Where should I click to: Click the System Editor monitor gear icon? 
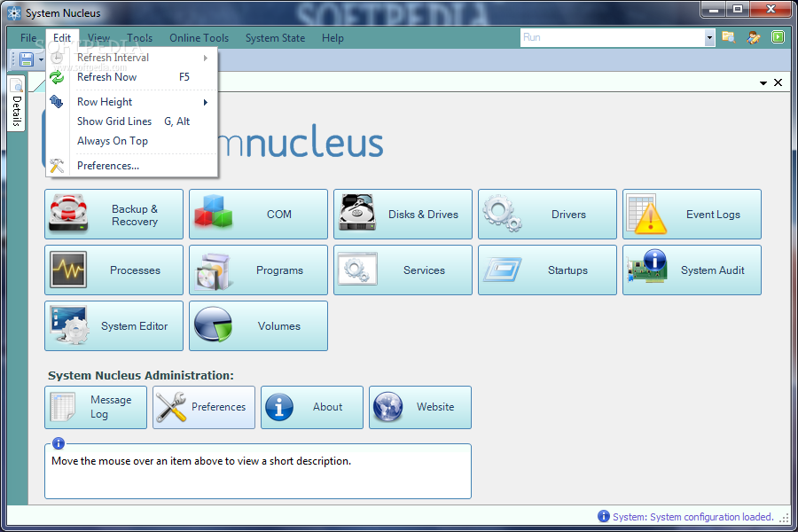coord(70,325)
